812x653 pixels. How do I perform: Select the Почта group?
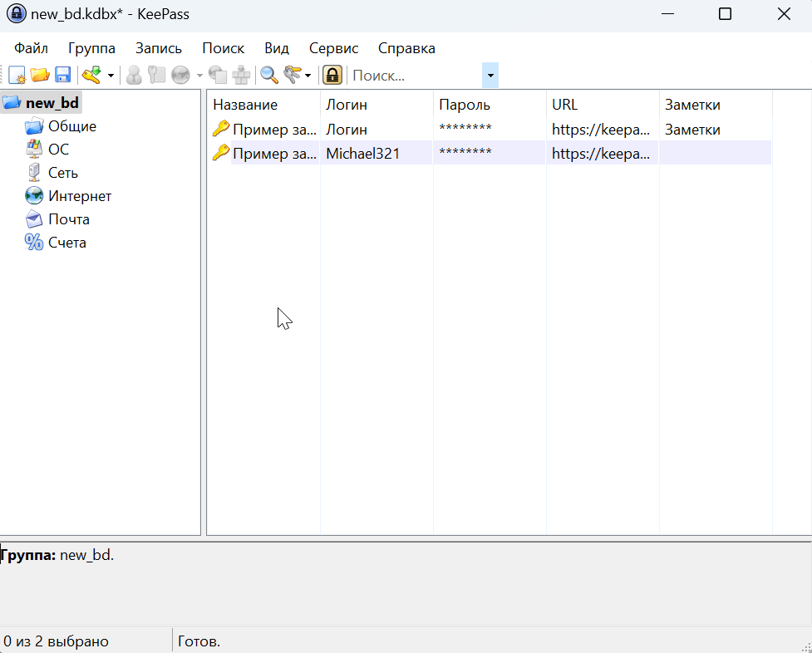(x=69, y=219)
